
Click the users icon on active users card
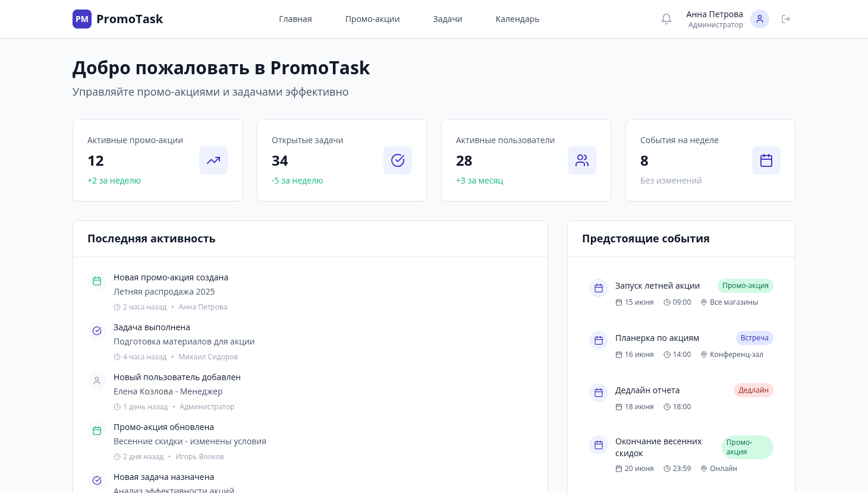point(582,160)
